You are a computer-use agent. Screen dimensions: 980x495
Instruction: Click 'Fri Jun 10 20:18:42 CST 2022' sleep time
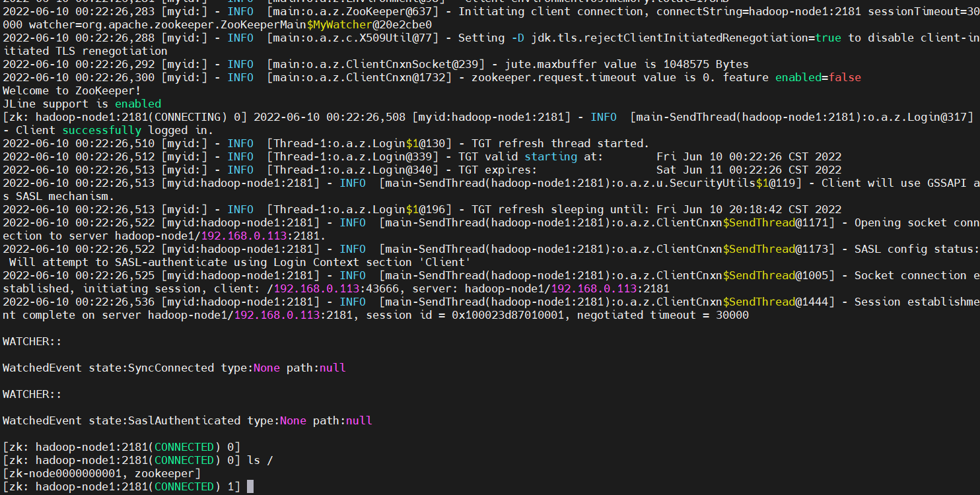pos(749,209)
